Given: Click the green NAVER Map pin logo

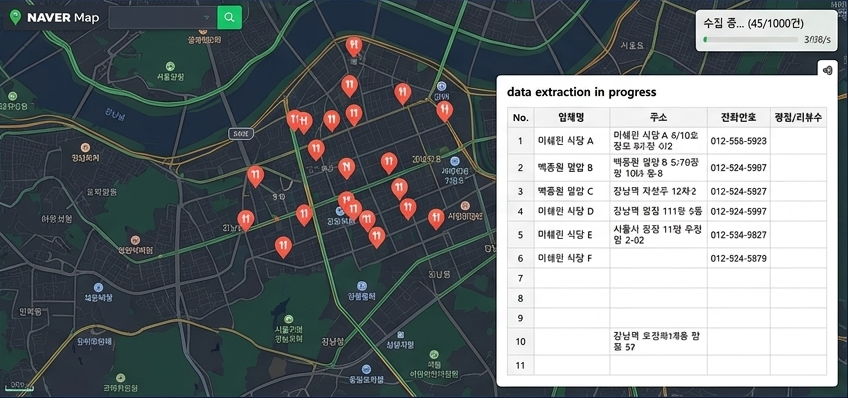Looking at the screenshot, I should point(16,17).
